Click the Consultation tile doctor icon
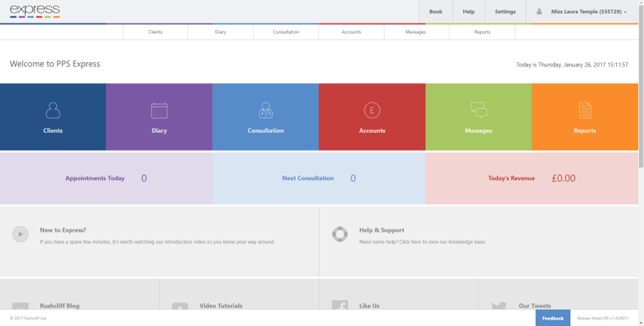Viewport: 644px width, 326px height. point(265,110)
